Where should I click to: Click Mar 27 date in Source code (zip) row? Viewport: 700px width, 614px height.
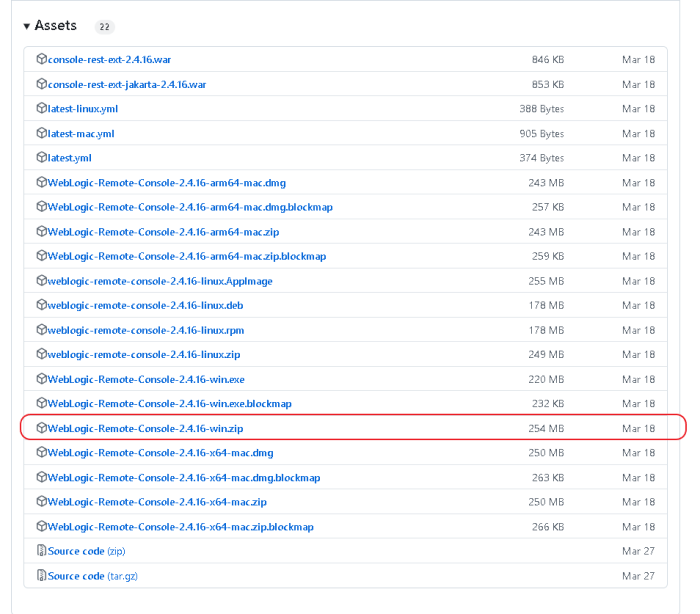[638, 551]
